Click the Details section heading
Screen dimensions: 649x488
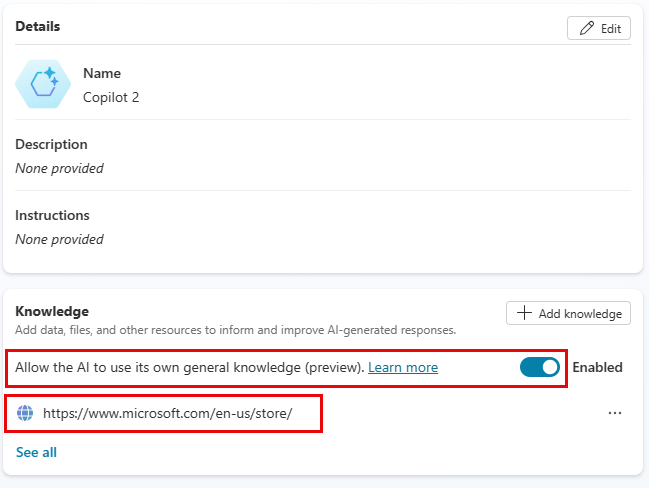(x=38, y=26)
